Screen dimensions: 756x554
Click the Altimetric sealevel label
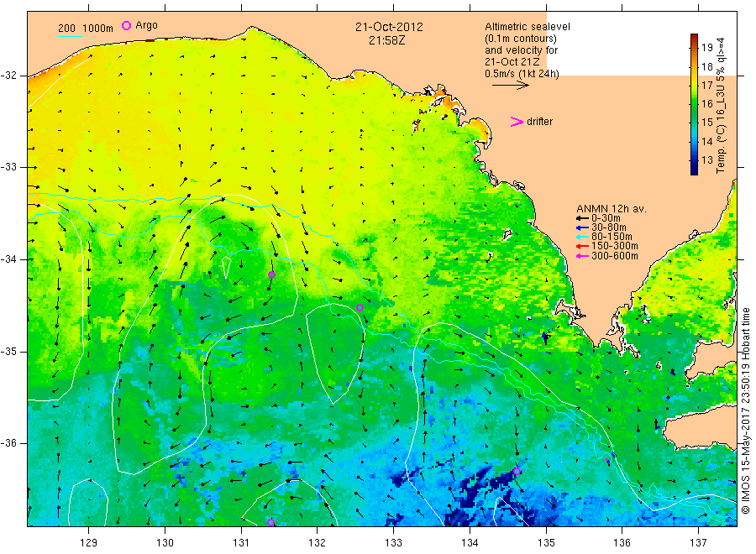point(528,27)
